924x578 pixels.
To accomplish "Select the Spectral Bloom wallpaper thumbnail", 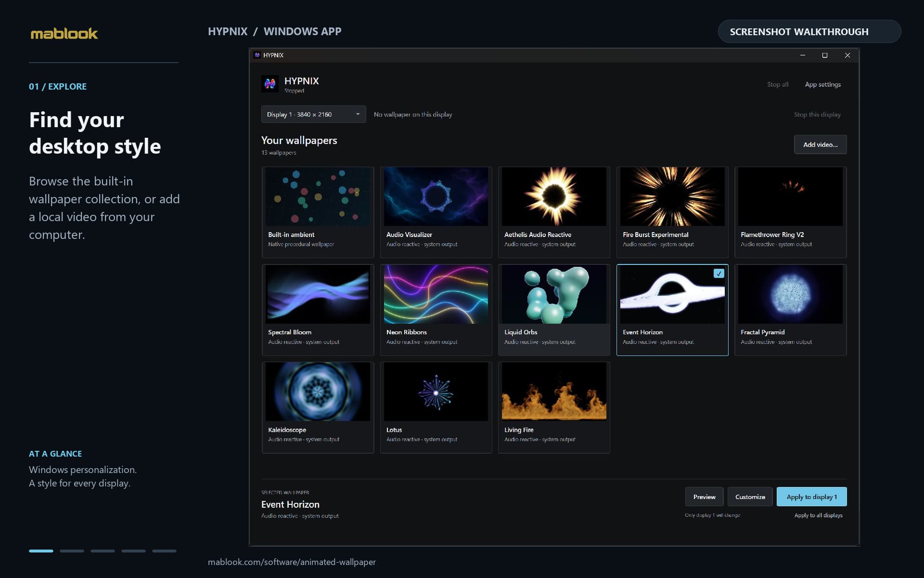I will (318, 294).
